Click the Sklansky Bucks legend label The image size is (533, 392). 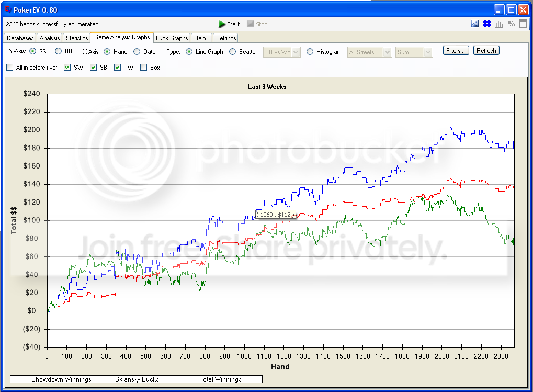tap(137, 379)
